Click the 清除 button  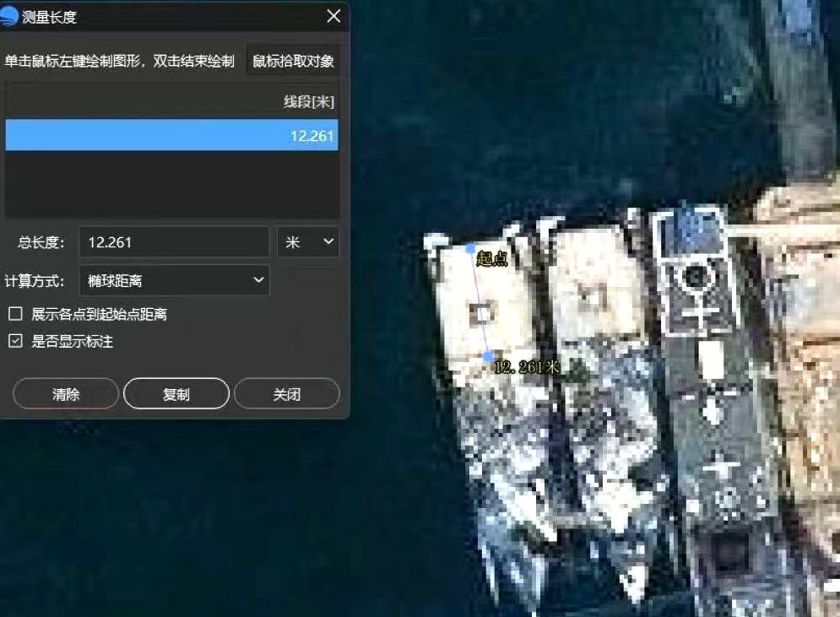pos(65,392)
